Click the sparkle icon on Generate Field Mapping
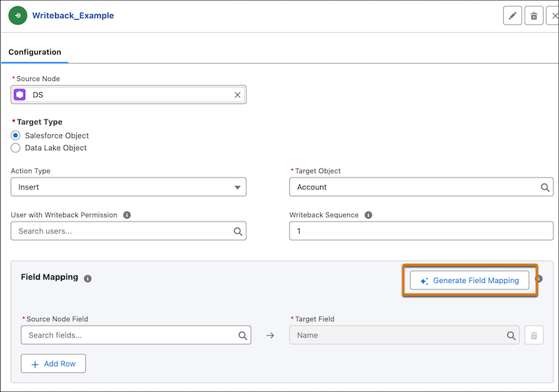 424,281
